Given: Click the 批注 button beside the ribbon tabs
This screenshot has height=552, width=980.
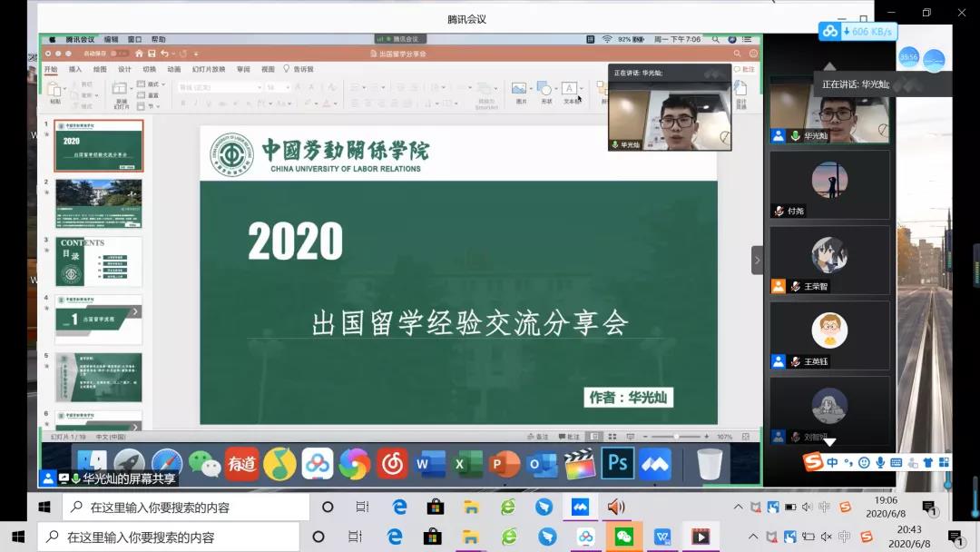Looking at the screenshot, I should point(744,69).
